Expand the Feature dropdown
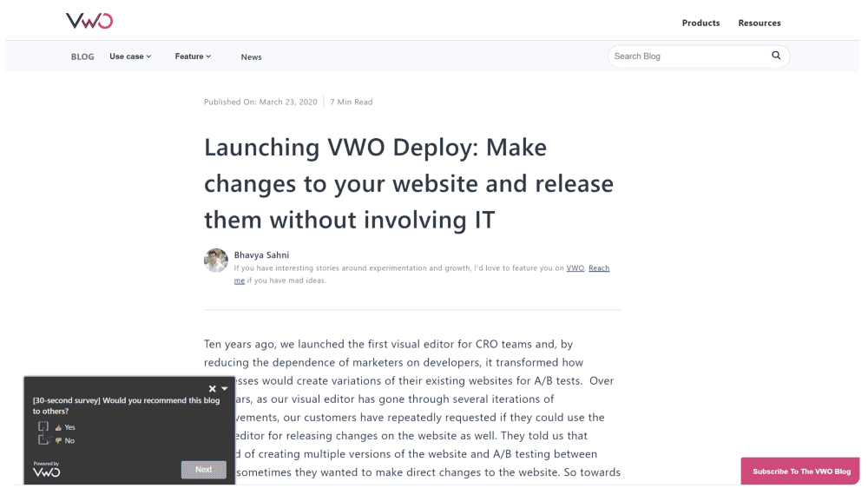868x488 pixels. click(x=193, y=56)
